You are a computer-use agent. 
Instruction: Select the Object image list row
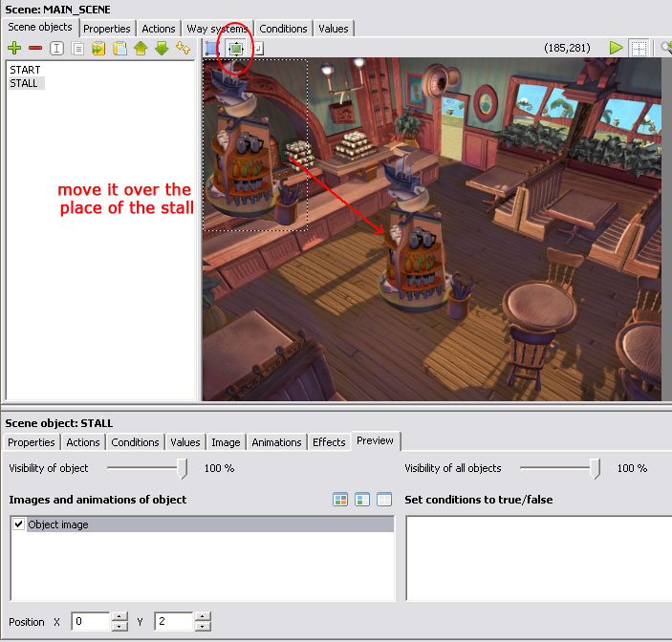[203, 524]
